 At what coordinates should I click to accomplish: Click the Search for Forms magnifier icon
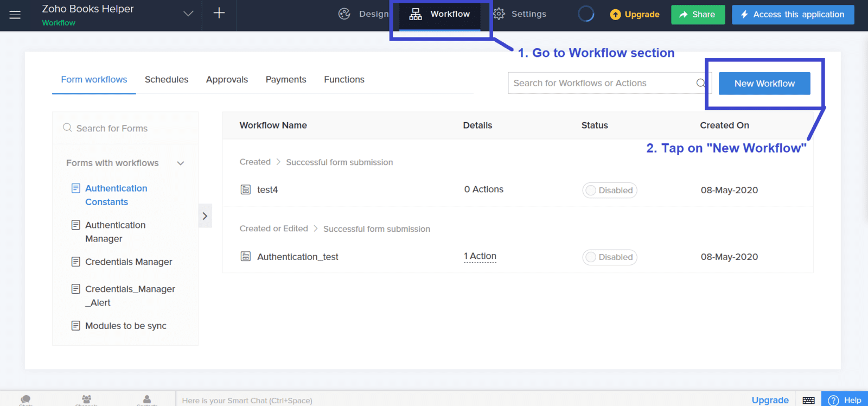point(67,128)
